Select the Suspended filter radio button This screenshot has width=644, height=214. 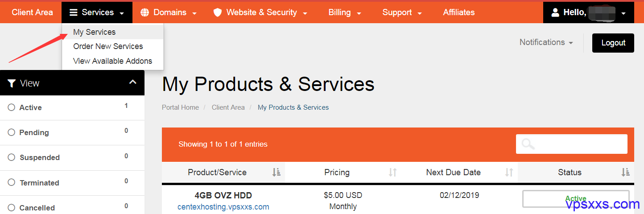(12, 157)
